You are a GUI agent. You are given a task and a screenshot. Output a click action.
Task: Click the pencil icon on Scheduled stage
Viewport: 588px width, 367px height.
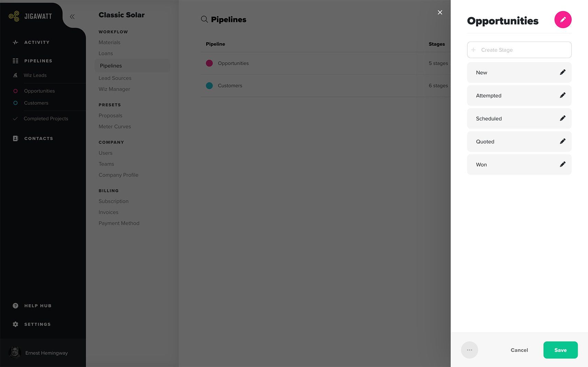coord(562,118)
